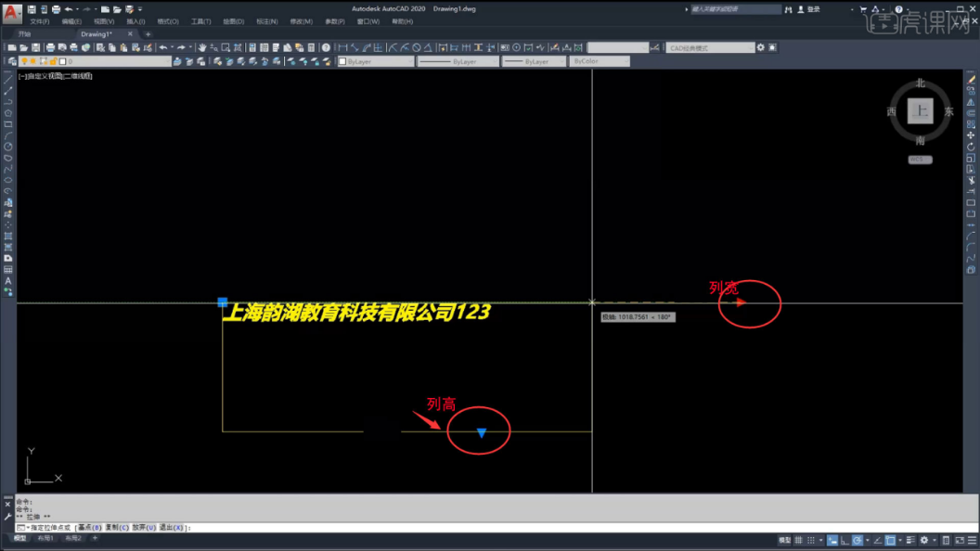This screenshot has height=551, width=980.
Task: Toggle object snap tracking in status bar
Action: (x=878, y=541)
